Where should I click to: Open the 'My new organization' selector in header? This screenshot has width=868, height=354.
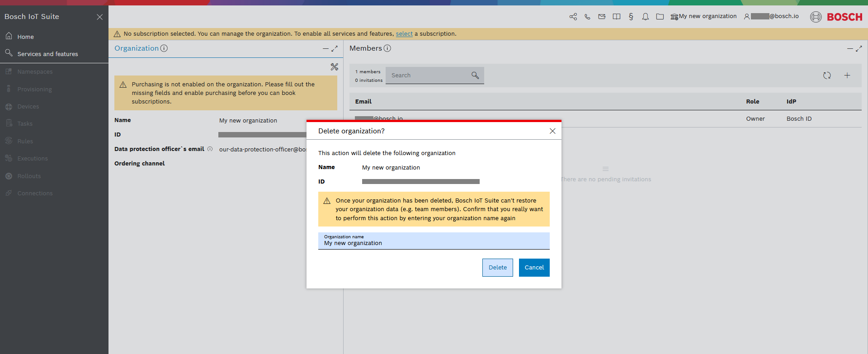point(703,16)
